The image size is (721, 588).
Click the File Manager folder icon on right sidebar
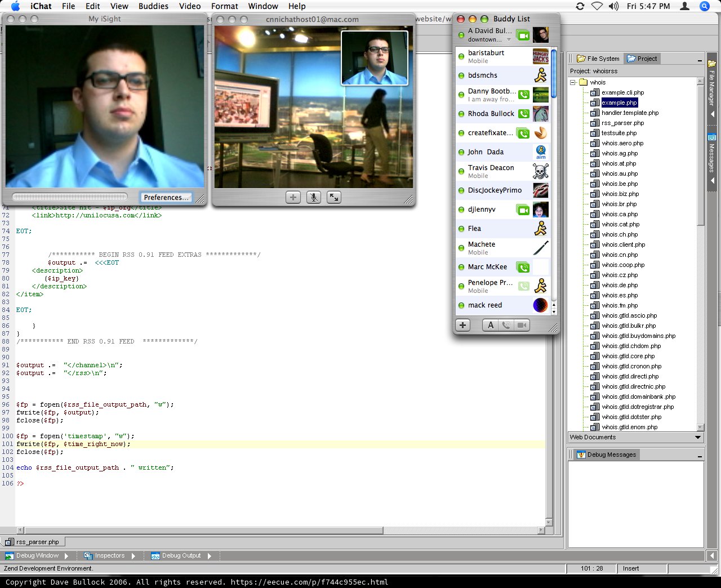[712, 64]
